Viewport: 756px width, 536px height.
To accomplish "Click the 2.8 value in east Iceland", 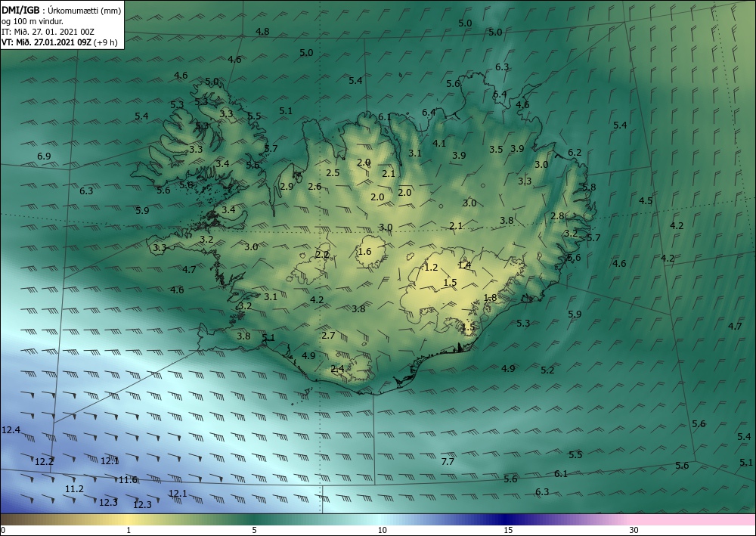I will pyautogui.click(x=557, y=216).
